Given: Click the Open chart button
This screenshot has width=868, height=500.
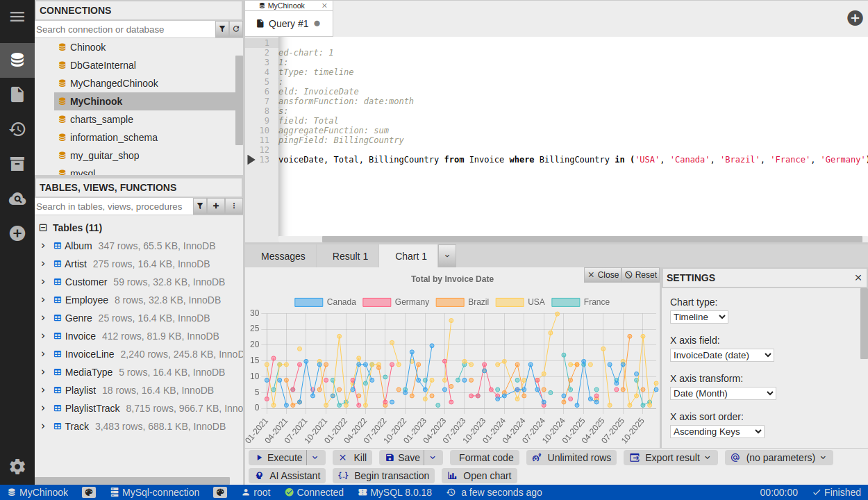Looking at the screenshot, I should point(479,476).
